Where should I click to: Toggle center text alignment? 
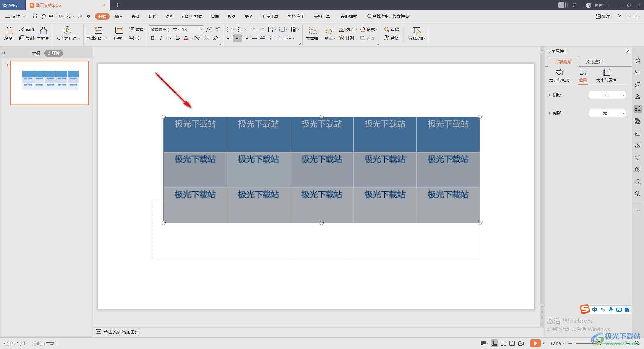click(x=237, y=38)
